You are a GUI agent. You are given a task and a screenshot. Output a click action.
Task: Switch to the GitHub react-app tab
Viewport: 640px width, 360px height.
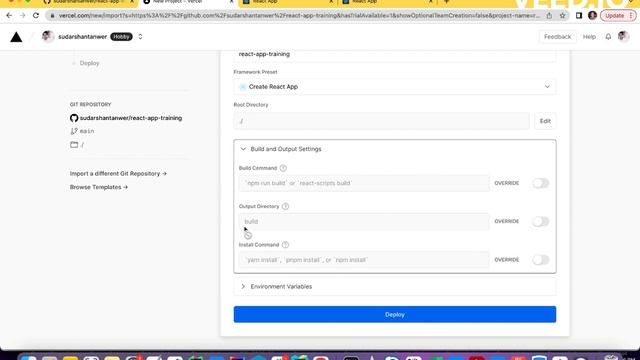click(89, 2)
